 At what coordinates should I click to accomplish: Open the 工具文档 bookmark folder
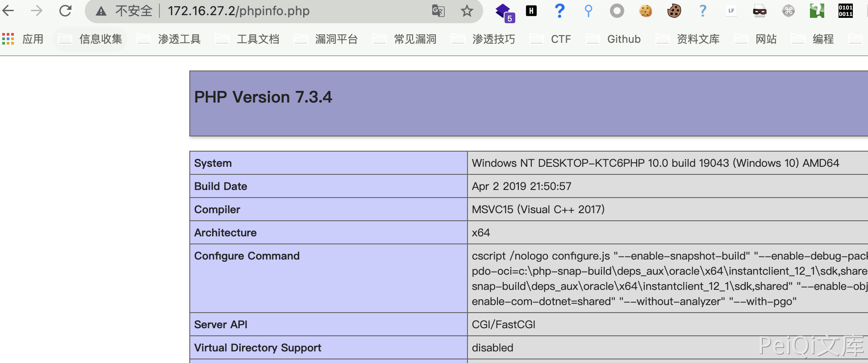point(247,39)
